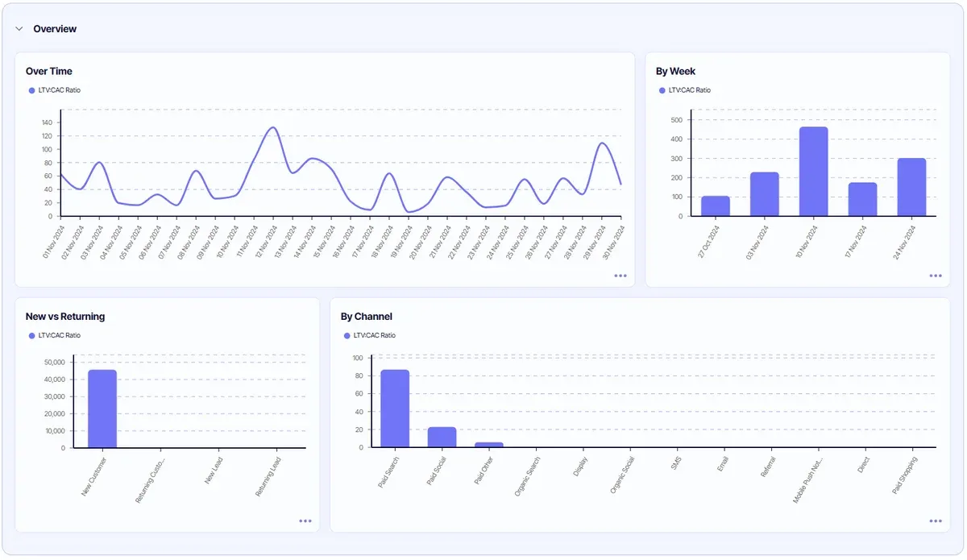Toggle LTV:CAC Ratio legend in By Channel chart
Image resolution: width=967 pixels, height=560 pixels.
370,335
